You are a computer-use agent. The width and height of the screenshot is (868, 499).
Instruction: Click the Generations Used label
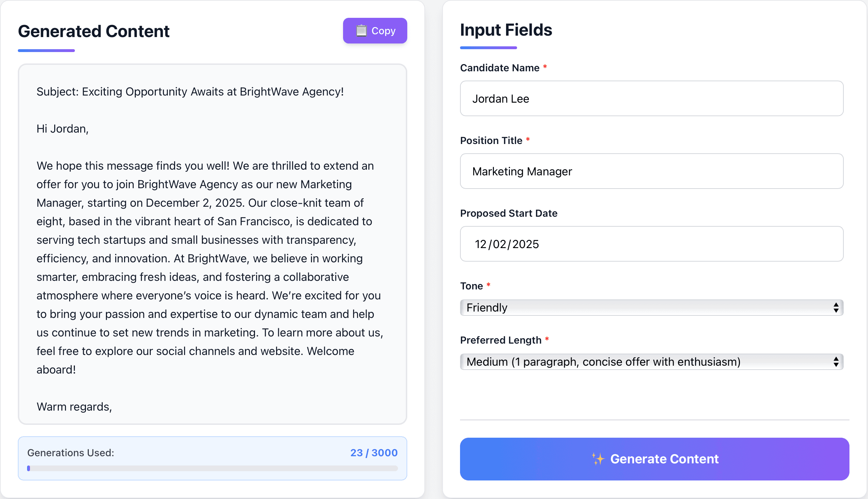[71, 452]
